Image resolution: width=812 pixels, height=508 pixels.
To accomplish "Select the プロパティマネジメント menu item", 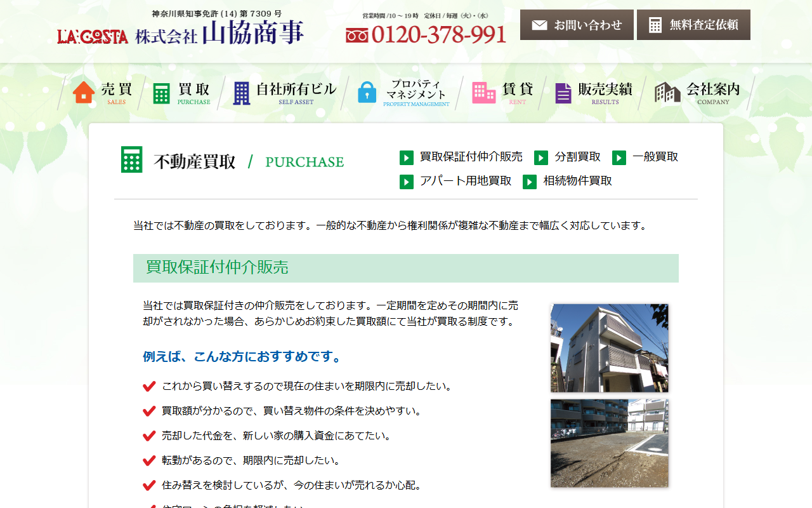I will pyautogui.click(x=403, y=93).
